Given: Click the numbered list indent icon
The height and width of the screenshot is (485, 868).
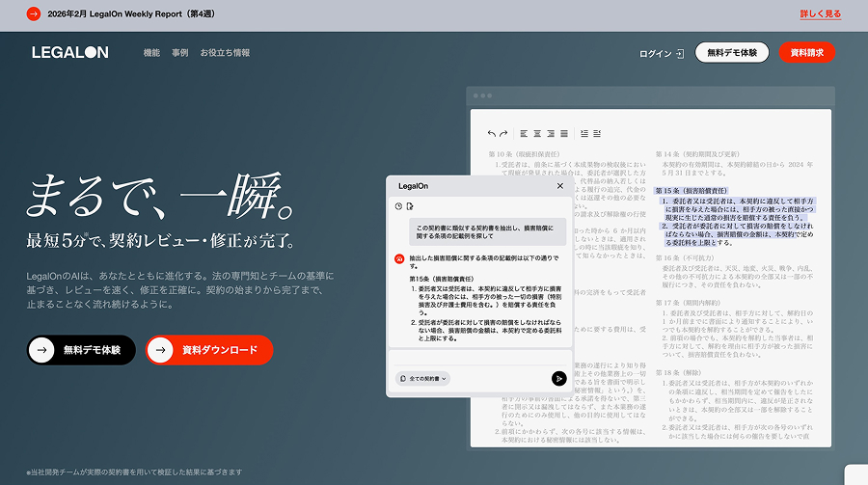Looking at the screenshot, I should pyautogui.click(x=584, y=133).
